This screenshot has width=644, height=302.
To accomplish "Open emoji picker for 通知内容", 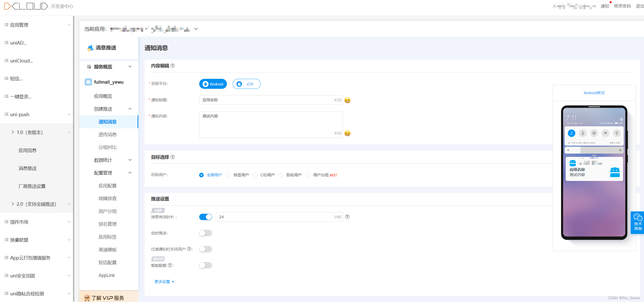I will (x=347, y=133).
